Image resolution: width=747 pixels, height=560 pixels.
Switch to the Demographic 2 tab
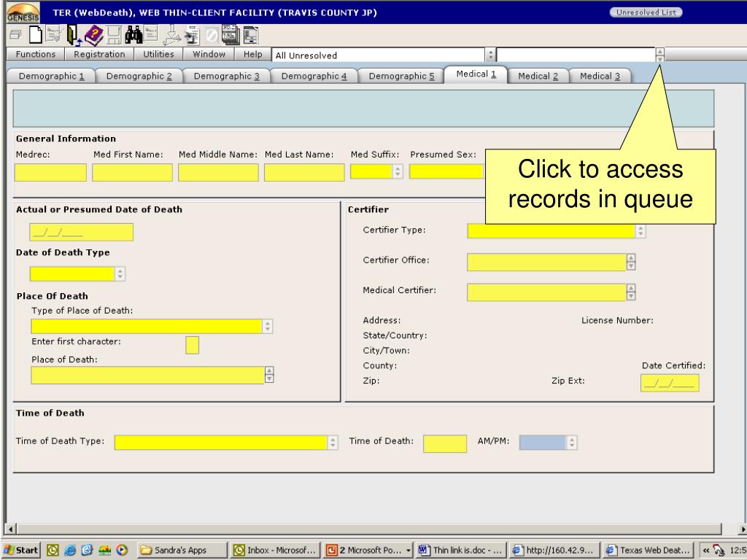[x=139, y=76]
